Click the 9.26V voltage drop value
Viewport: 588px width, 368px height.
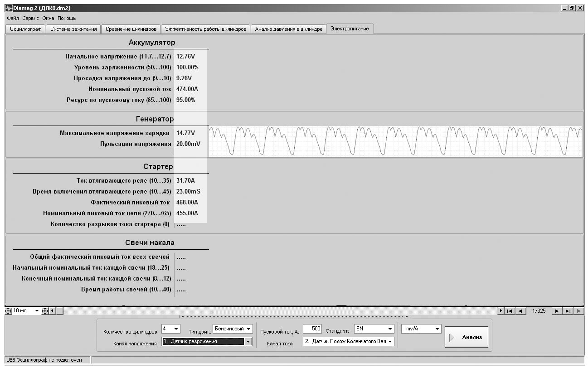[184, 78]
